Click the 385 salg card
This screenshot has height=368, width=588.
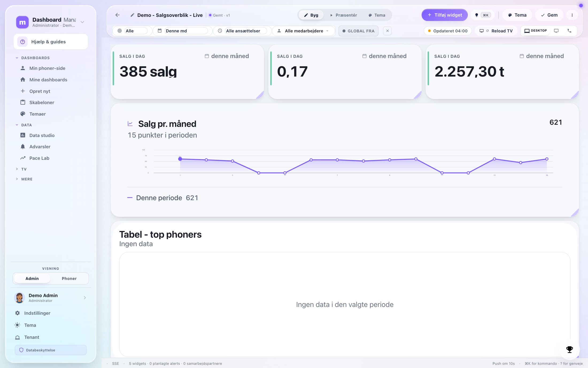[x=187, y=72]
